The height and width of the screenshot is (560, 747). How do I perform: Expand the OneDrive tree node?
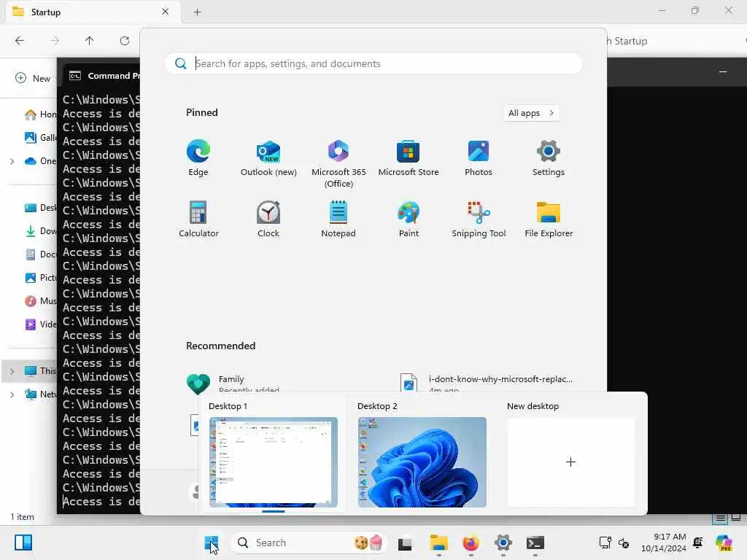click(12, 161)
